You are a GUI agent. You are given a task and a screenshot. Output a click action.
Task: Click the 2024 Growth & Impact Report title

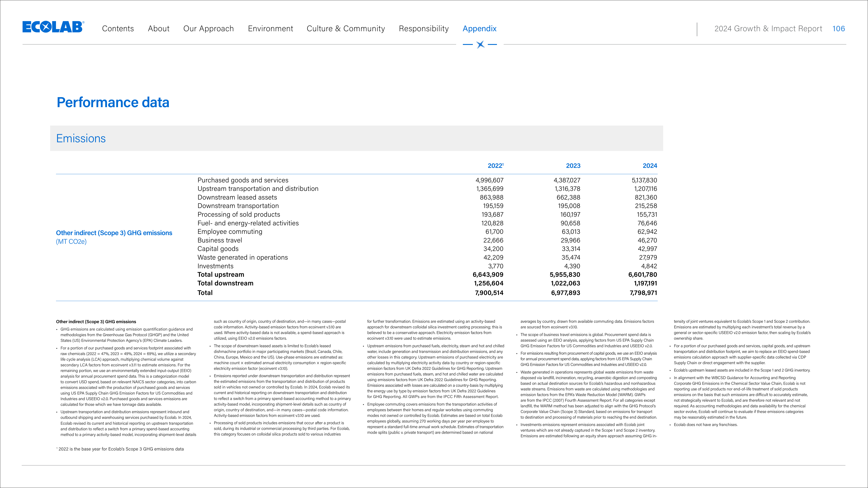(768, 29)
